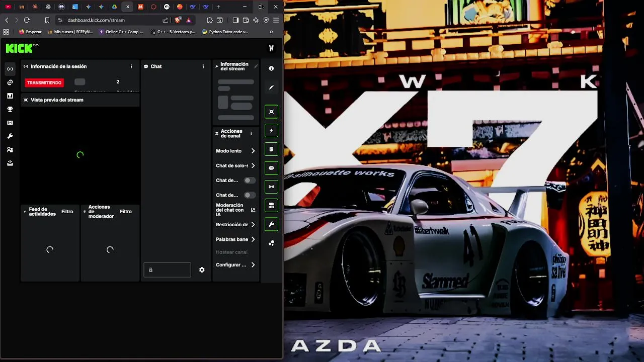Viewport: 644px width, 362px height.
Task: Toggle the broadcast signal panel icon in right rail
Action: point(271,187)
